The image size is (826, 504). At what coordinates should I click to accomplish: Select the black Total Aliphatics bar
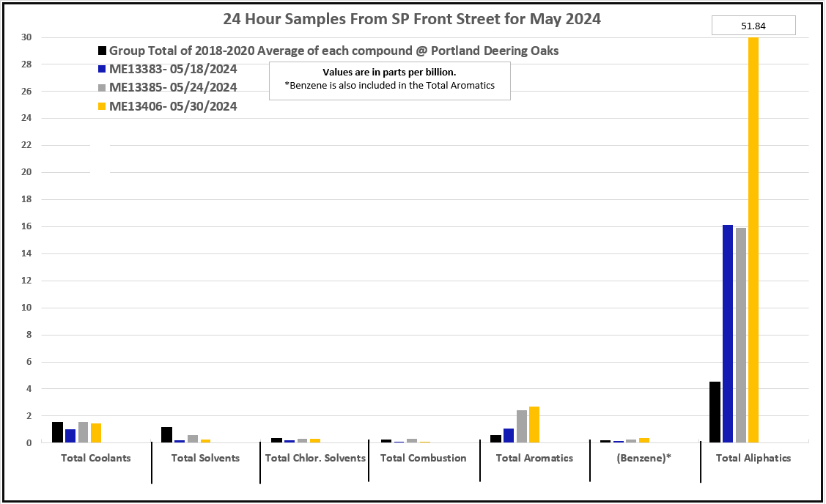715,412
